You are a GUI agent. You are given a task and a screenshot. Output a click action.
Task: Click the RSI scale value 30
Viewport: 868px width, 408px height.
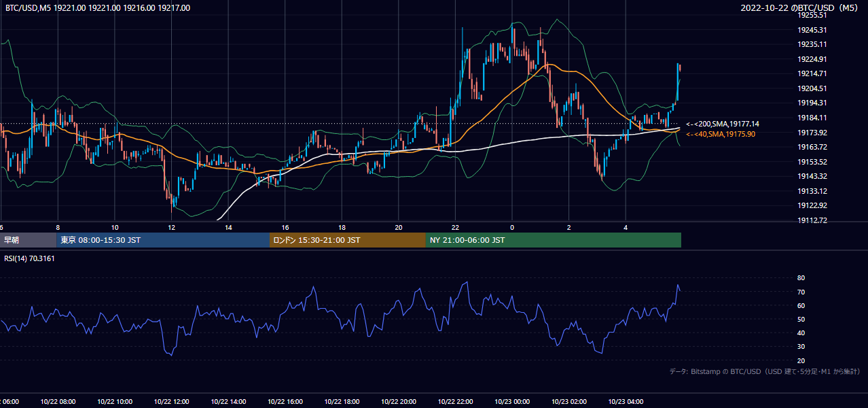(801, 347)
